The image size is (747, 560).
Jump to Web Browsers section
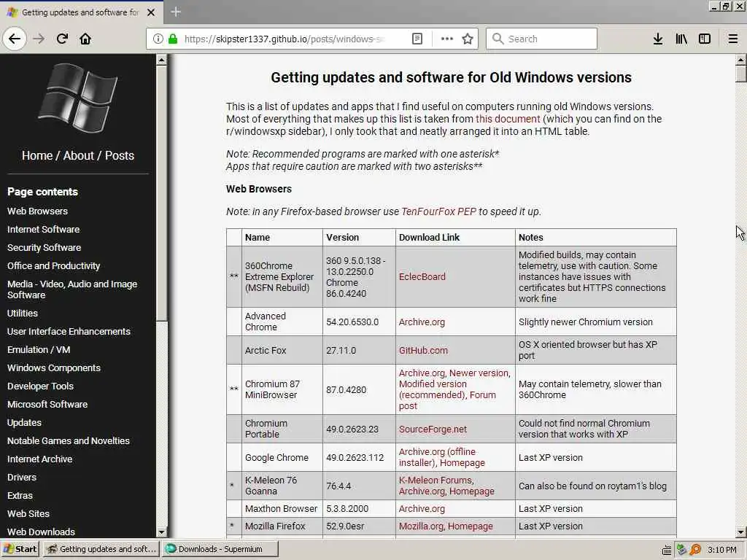pyautogui.click(x=37, y=211)
